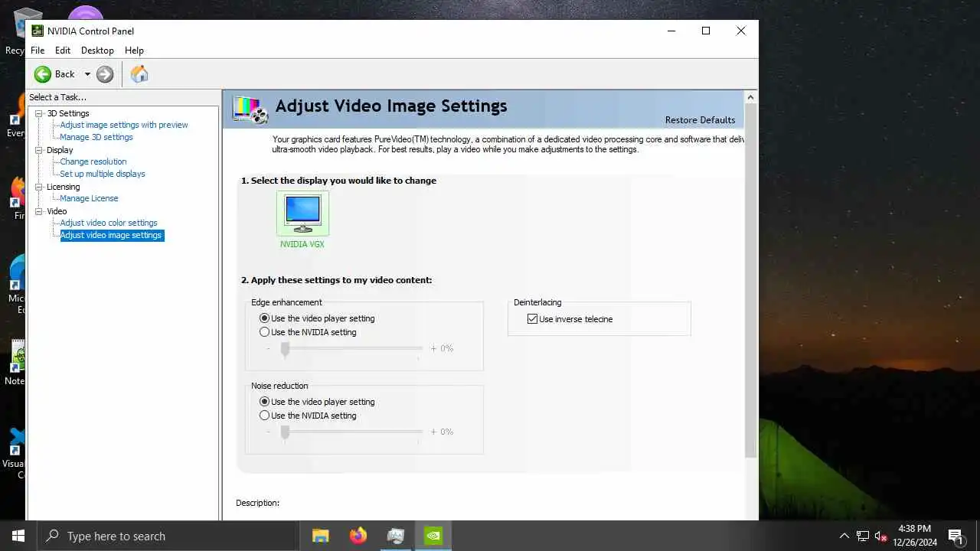Click the Video tree label
This screenshot has width=980, height=551.
pyautogui.click(x=57, y=211)
